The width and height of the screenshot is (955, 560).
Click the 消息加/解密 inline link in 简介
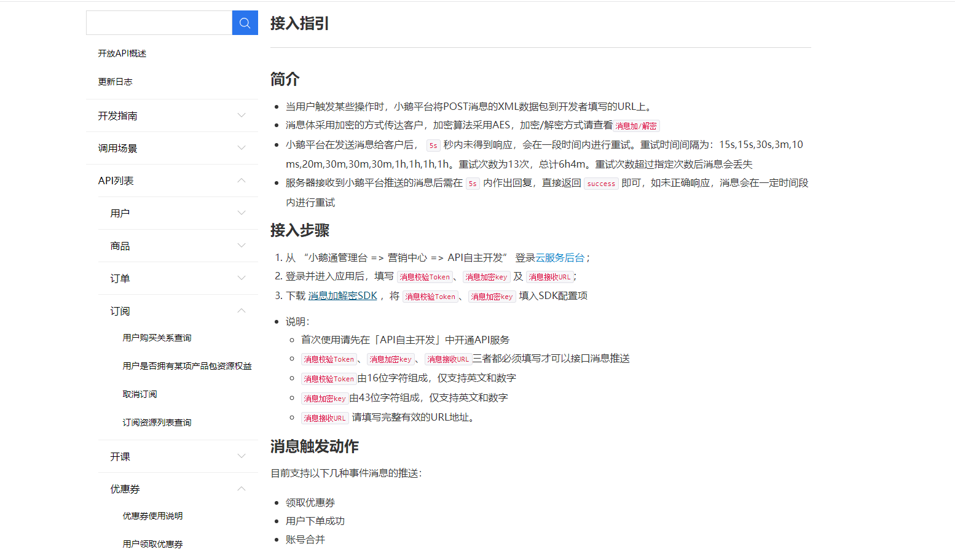636,126
